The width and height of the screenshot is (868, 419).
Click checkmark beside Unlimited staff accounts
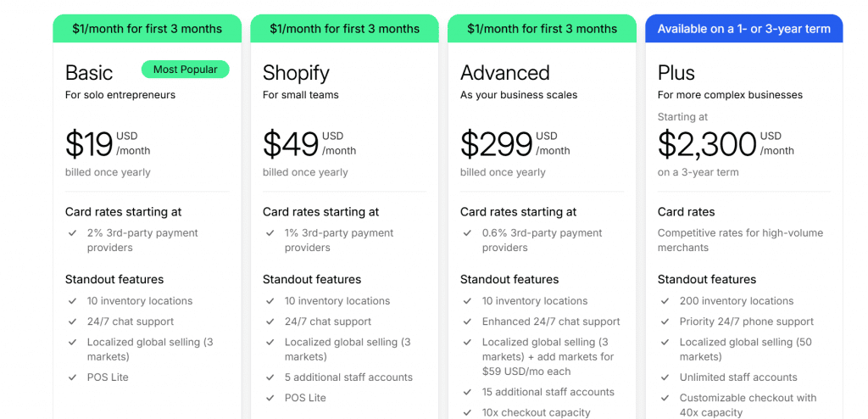coord(665,377)
